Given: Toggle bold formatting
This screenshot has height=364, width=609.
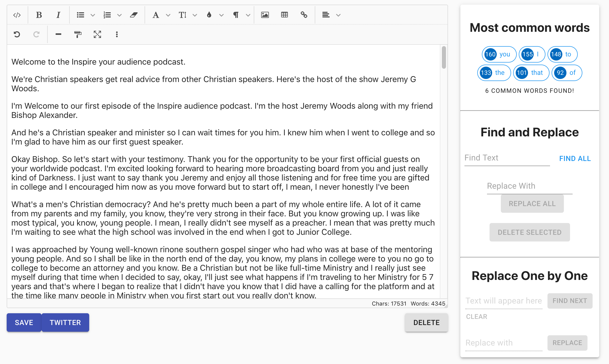Looking at the screenshot, I should [x=39, y=15].
